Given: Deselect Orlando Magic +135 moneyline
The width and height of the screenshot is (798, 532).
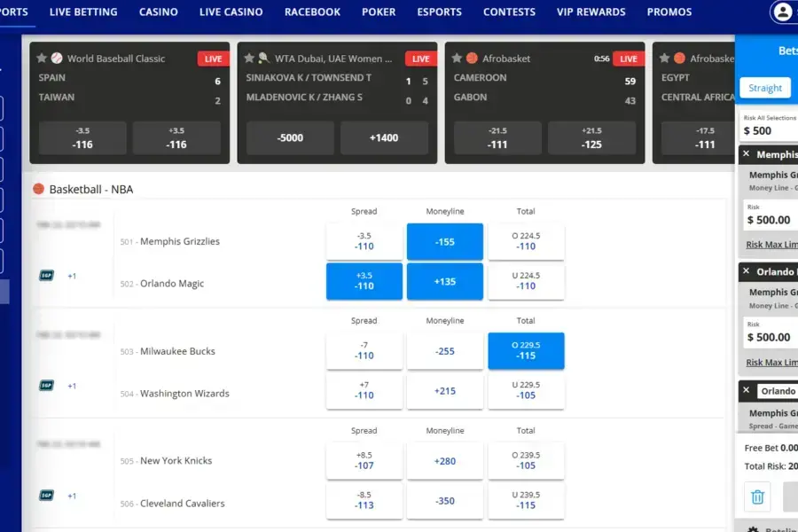Looking at the screenshot, I should pyautogui.click(x=445, y=281).
